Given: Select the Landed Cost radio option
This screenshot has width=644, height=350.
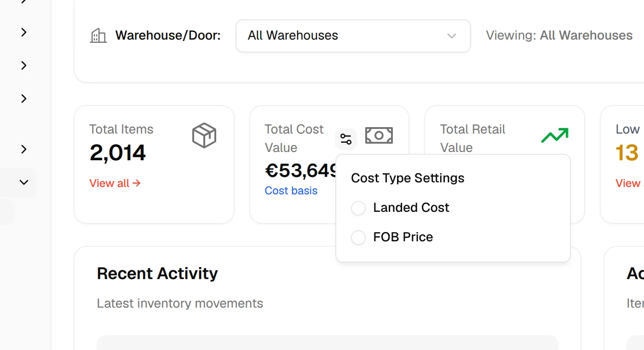Looking at the screenshot, I should point(358,208).
